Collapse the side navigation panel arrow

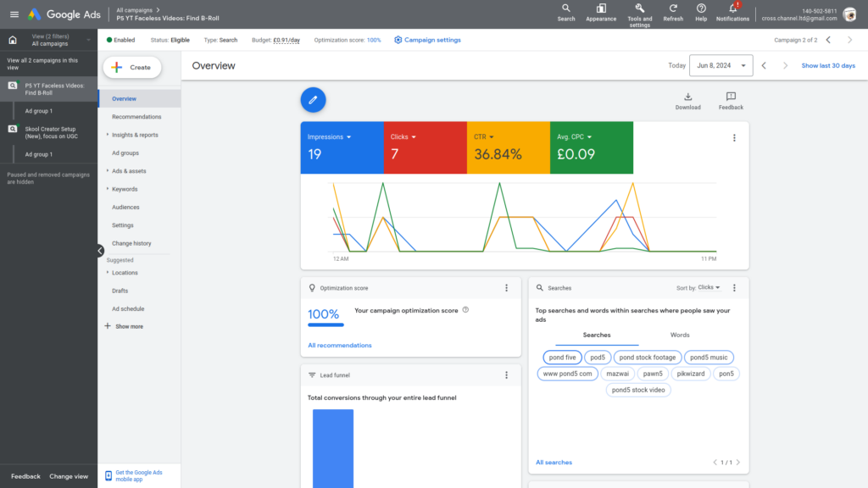click(x=100, y=251)
